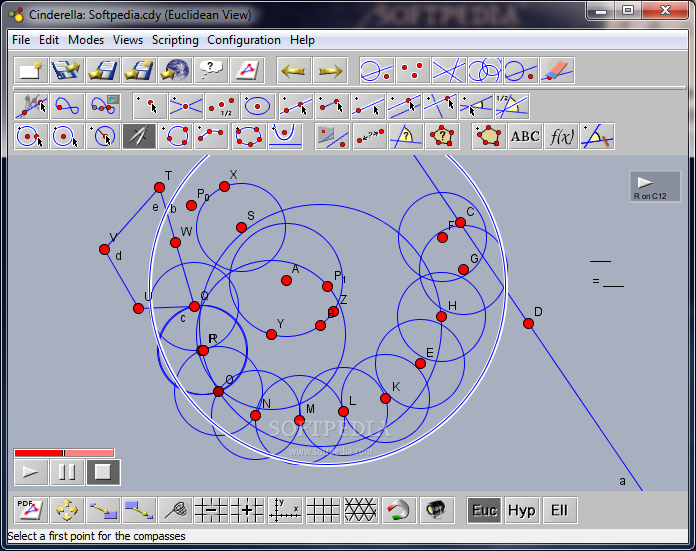Image resolution: width=696 pixels, height=551 pixels.
Task: Switch to Hyp hyperbolic geometry mode
Action: pos(521,510)
